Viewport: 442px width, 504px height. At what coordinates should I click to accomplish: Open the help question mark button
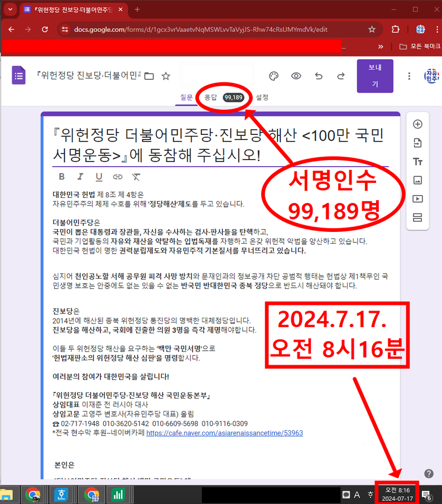(429, 473)
